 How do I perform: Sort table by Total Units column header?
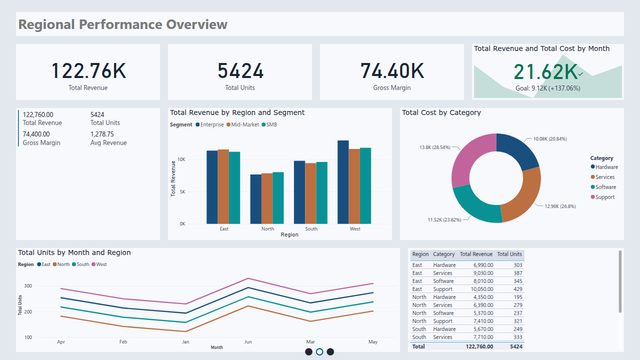click(509, 254)
